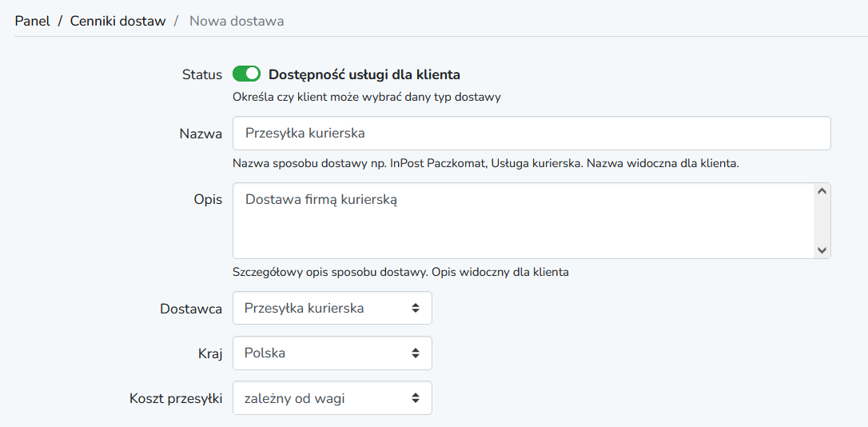Open the Kraj dropdown showing Polska
Image resolution: width=868 pixels, height=427 pixels.
(x=332, y=353)
